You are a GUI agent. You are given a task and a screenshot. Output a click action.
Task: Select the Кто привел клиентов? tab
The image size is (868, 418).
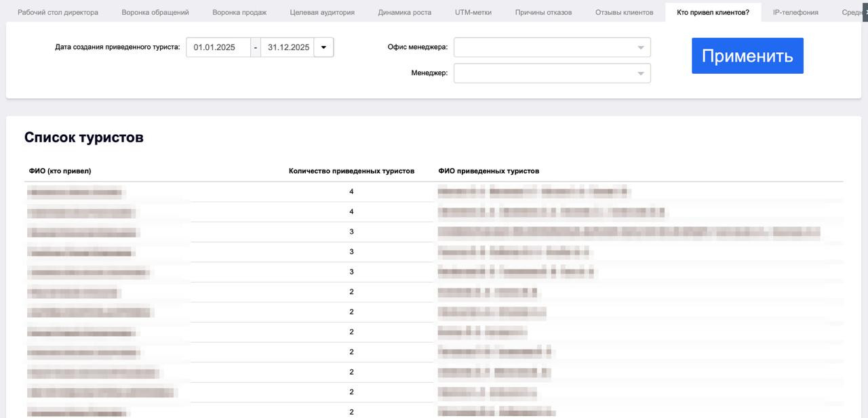(x=713, y=12)
